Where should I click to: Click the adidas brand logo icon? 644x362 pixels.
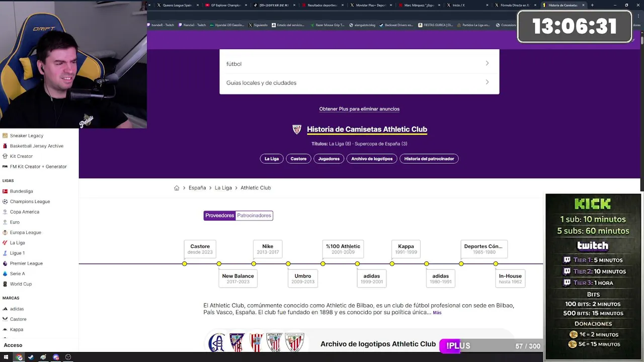5,309
